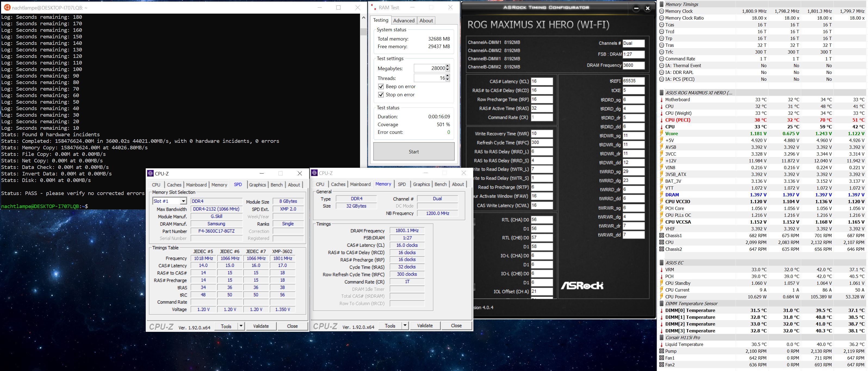Click the Ubuntu icon in the terminal title bar

(x=7, y=7)
